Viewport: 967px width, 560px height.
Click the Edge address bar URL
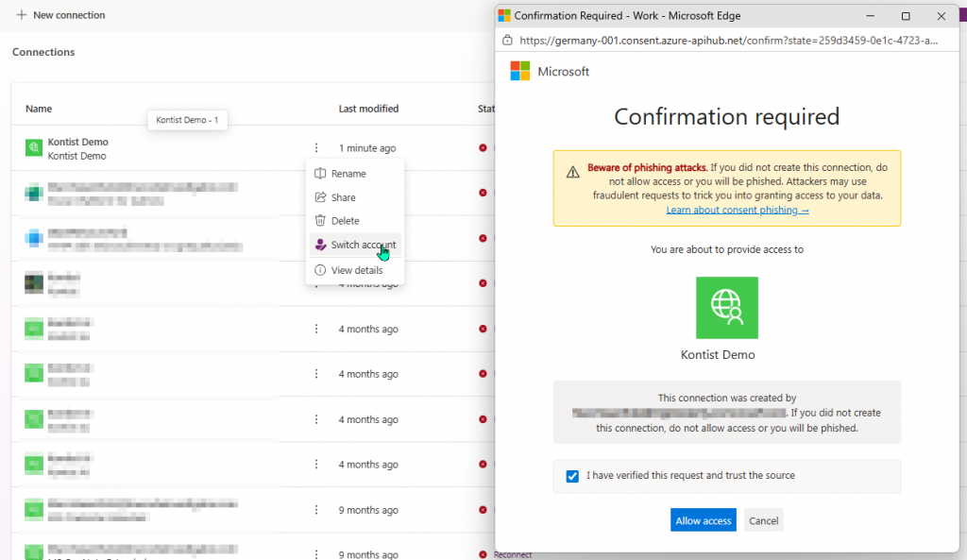click(728, 41)
